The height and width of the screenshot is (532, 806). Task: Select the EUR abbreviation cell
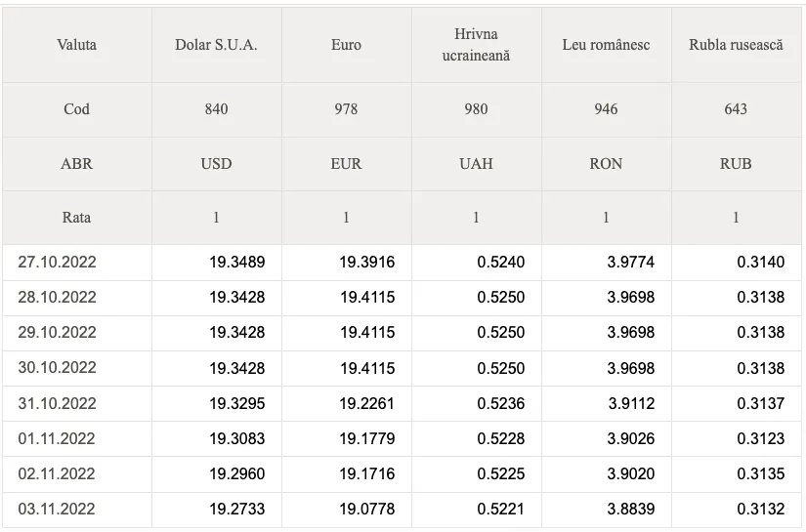pyautogui.click(x=347, y=164)
